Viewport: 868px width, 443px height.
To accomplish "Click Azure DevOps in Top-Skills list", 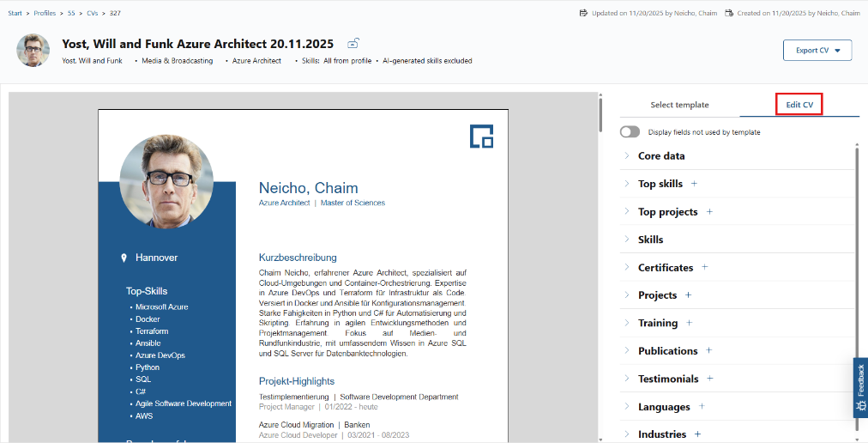I will click(x=160, y=355).
